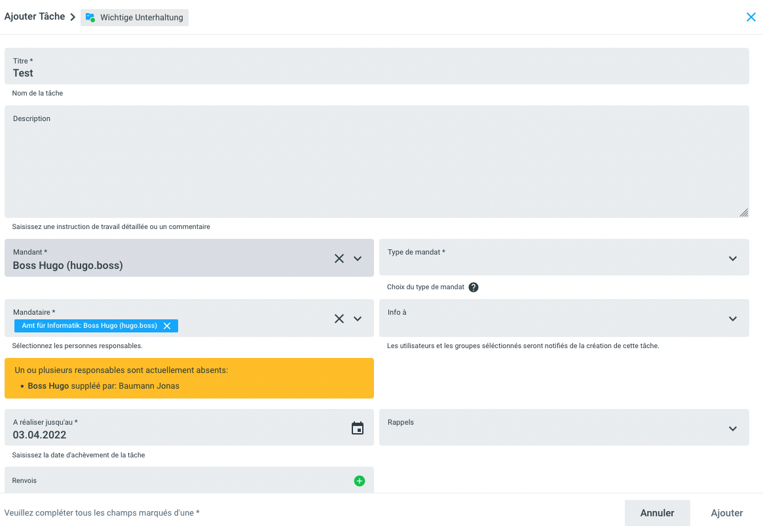Add a new Renvois reference

pos(360,481)
